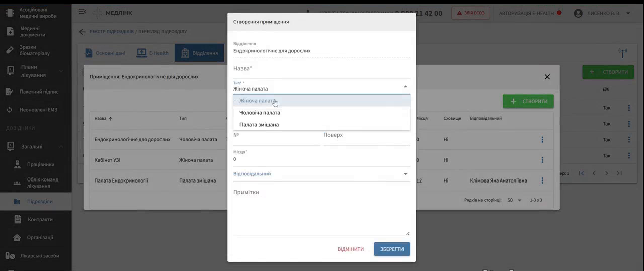The width and height of the screenshot is (644, 271).
Task: Switch to E-Health tab
Action: tap(152, 53)
